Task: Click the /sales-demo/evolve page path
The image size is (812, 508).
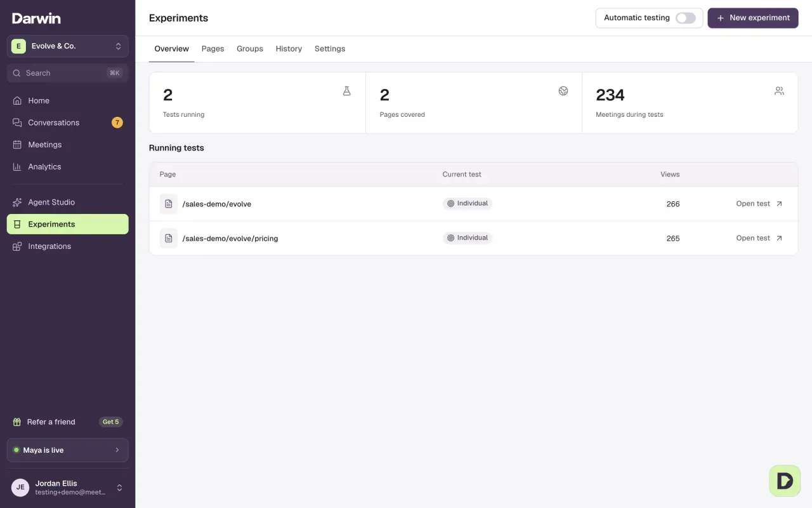Action: click(217, 204)
